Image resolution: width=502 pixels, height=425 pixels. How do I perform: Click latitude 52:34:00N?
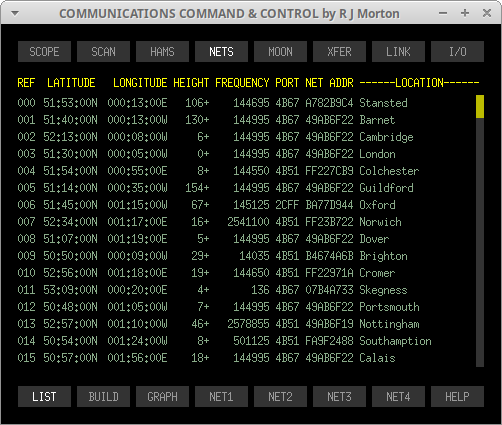point(70,222)
